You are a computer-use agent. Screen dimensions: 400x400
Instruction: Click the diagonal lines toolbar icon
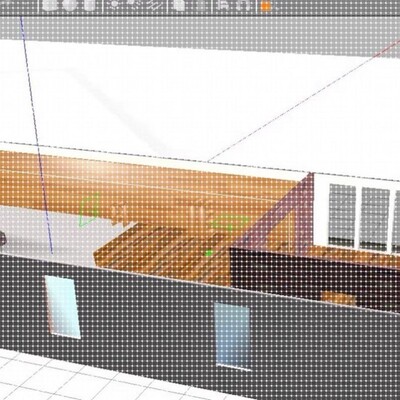(x=152, y=5)
